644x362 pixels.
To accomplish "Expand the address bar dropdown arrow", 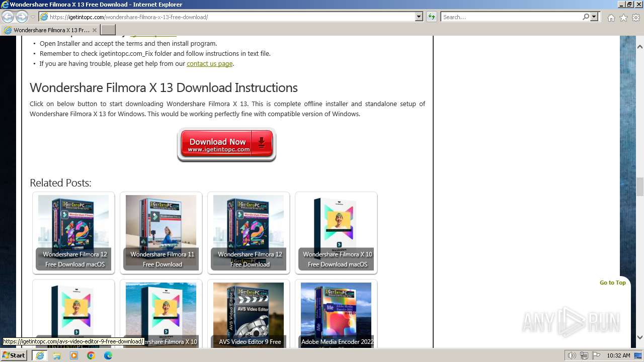I will [x=419, y=17].
